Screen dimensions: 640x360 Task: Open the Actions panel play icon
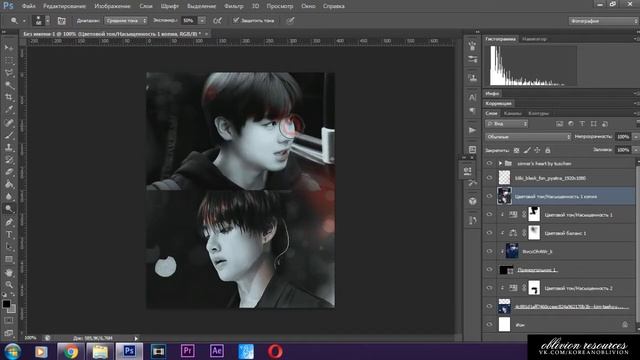point(472,130)
